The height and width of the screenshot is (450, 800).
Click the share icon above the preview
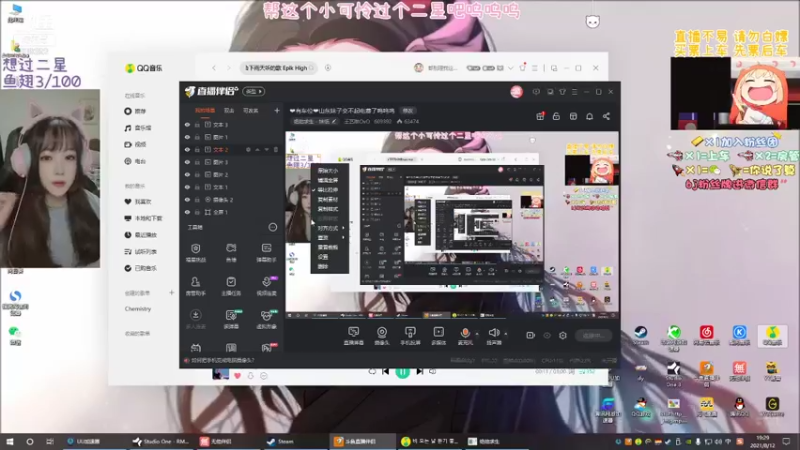coord(606,116)
